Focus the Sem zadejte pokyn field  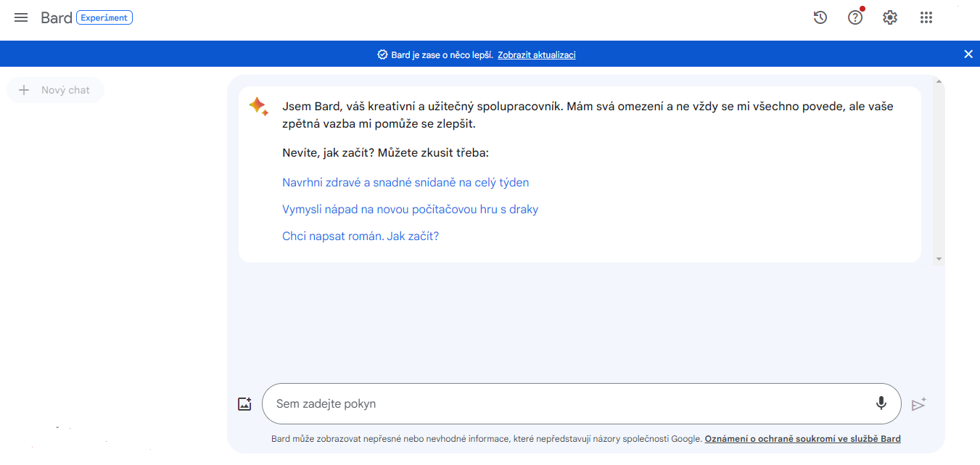(581, 403)
